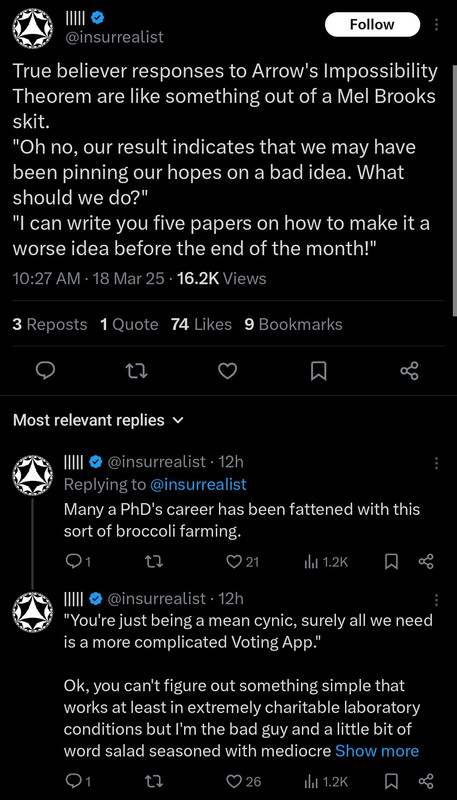Open the 3 Reposts list
457x800 pixels.
pos(50,324)
